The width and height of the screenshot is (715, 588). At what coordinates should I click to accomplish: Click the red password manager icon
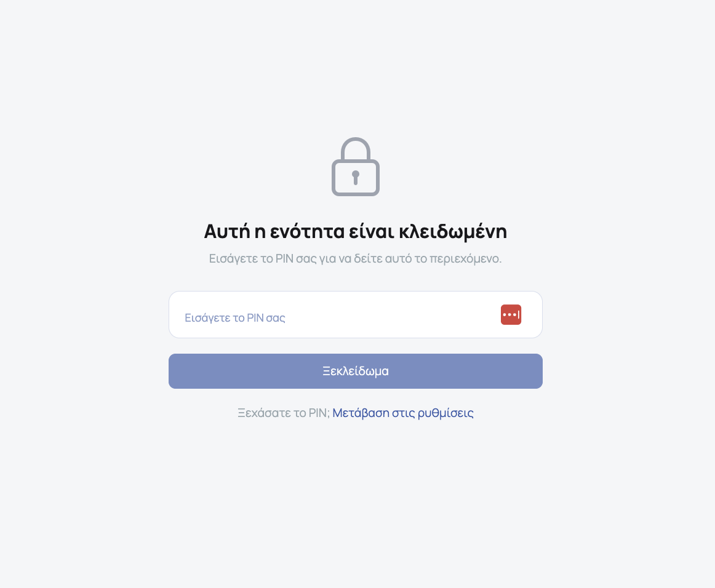[x=511, y=314]
